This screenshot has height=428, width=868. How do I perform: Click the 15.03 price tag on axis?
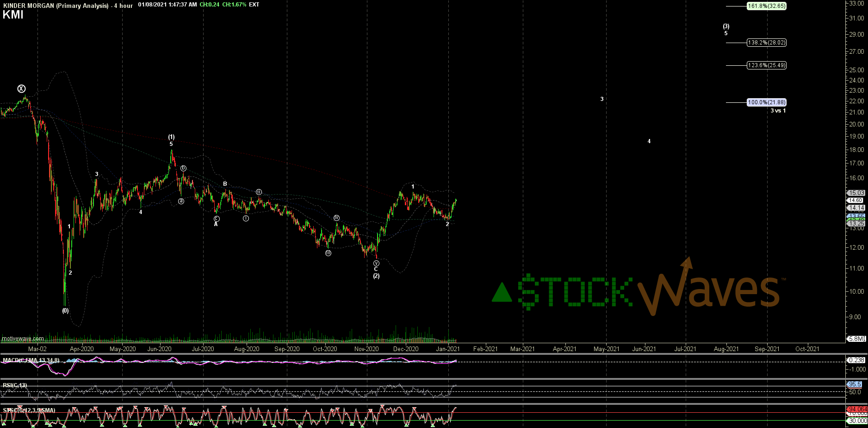[856, 193]
